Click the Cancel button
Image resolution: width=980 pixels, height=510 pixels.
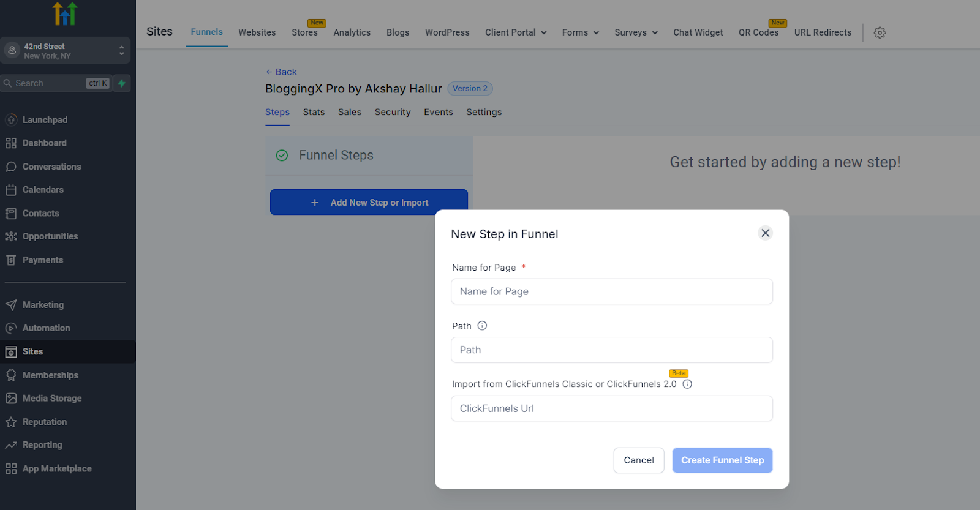click(x=638, y=460)
